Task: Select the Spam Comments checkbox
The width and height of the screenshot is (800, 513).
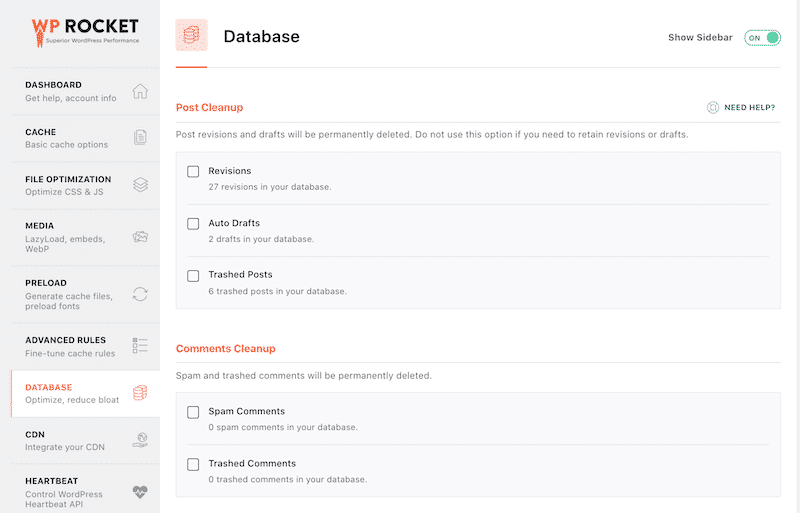Action: coord(193,412)
